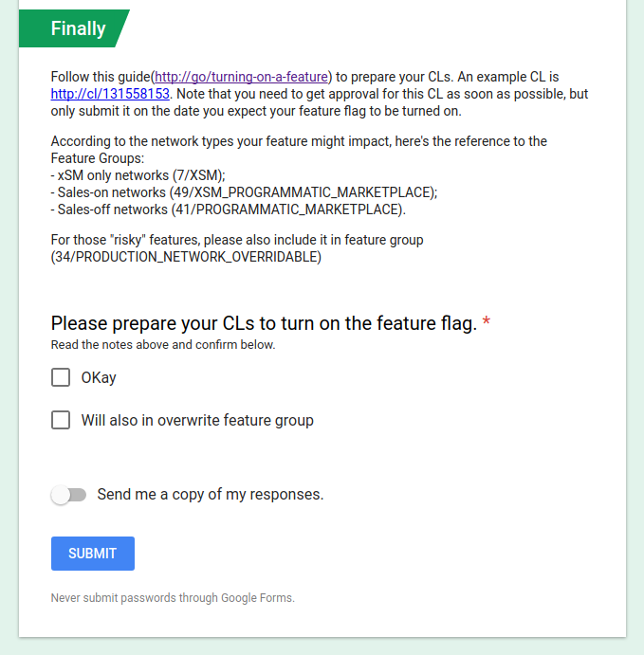
Task: Click the 34/PRODUCTION_NETWORK_OVERRIDABLE text
Action: [x=186, y=257]
